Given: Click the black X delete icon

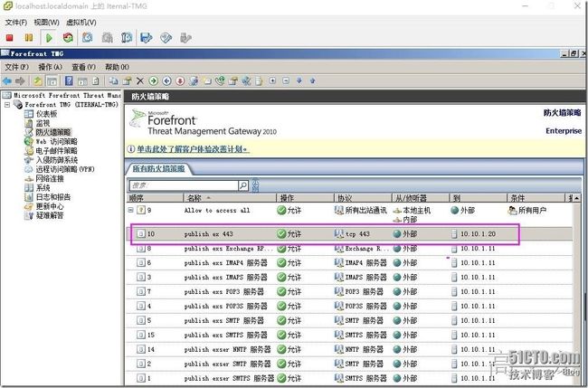Looking at the screenshot, I should (x=140, y=80).
